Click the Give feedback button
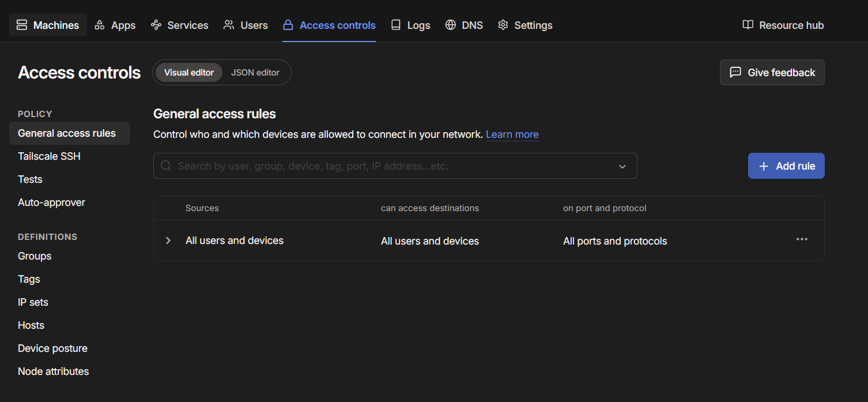 tap(772, 73)
